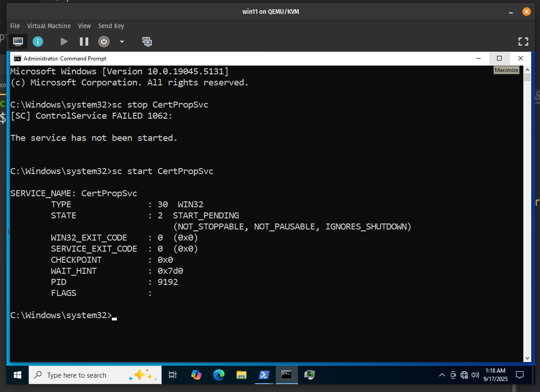Click the Command Prompt scrollbar thumb
Image resolution: width=540 pixels, height=392 pixels.
tap(527, 77)
